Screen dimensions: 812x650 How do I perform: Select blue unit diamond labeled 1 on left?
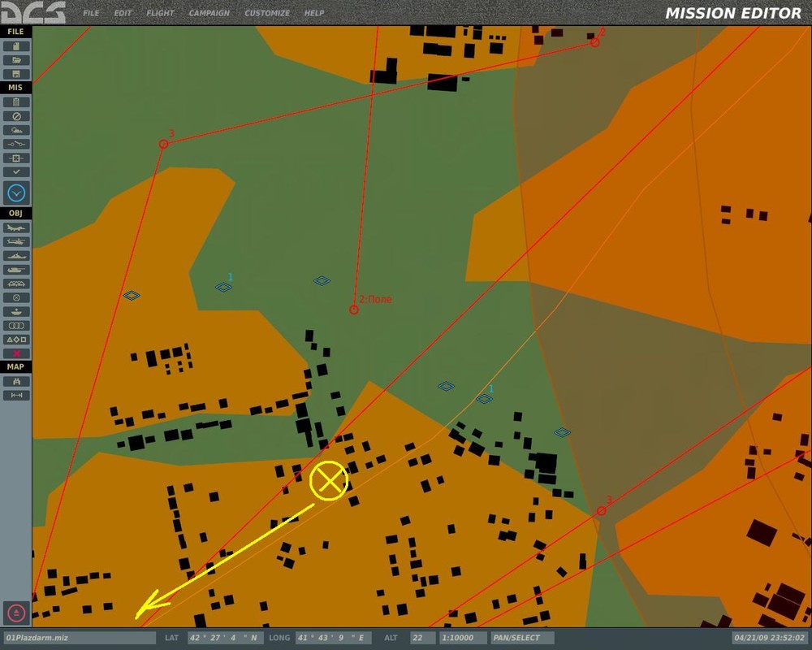[x=223, y=287]
